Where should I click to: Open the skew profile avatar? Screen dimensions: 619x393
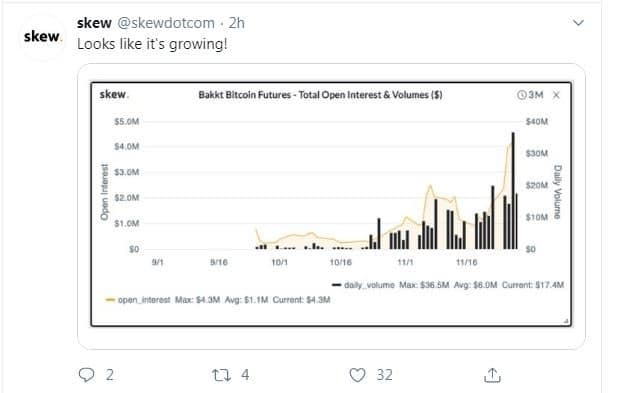41,37
